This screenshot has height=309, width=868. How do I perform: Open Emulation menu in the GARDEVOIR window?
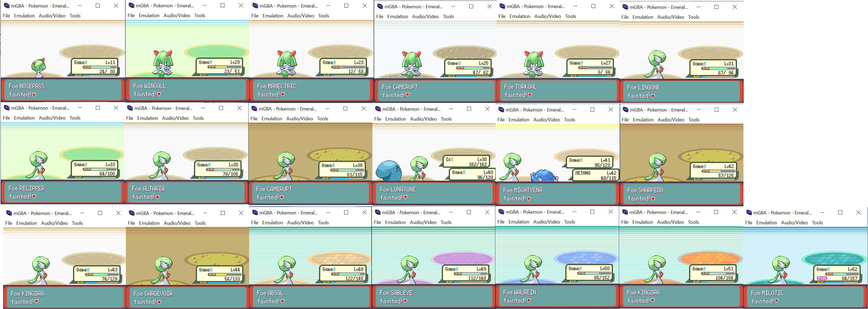(x=149, y=223)
